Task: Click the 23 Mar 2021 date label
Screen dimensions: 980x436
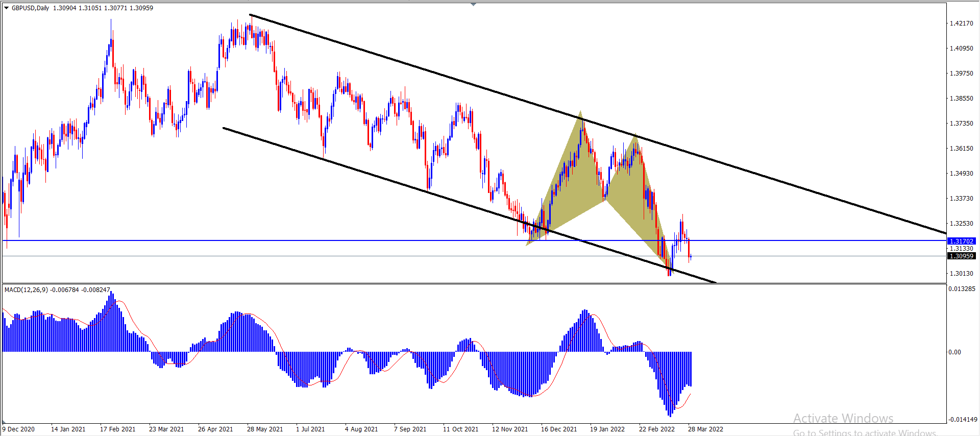Action: pyautogui.click(x=166, y=429)
